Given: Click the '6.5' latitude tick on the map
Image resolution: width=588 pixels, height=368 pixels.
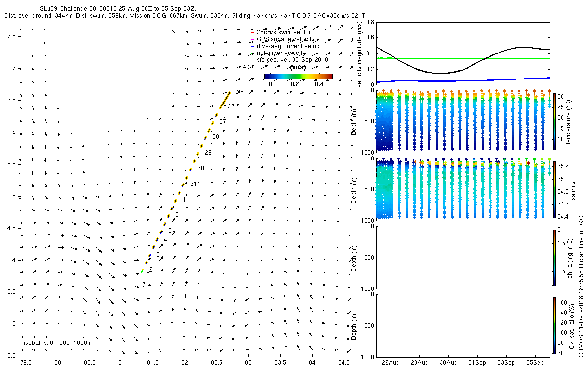Looking at the screenshot, I should tap(11, 100).
